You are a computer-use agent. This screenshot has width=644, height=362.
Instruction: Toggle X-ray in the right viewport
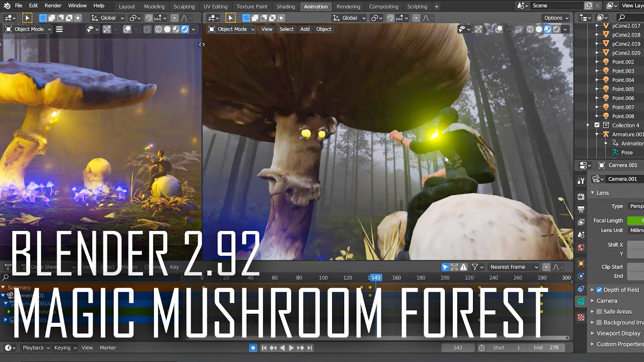click(518, 29)
